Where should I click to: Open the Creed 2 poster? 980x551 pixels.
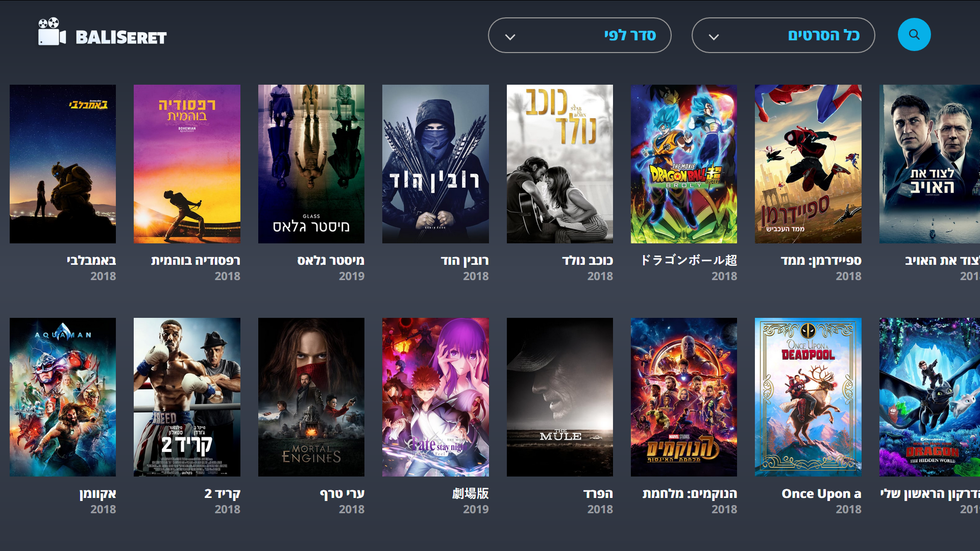pyautogui.click(x=187, y=397)
